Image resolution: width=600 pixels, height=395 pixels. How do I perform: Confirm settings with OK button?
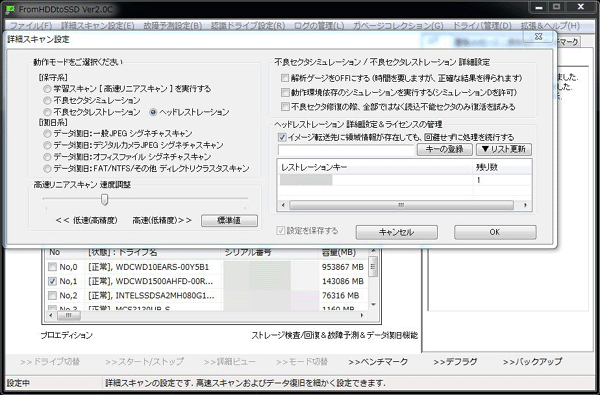click(495, 232)
